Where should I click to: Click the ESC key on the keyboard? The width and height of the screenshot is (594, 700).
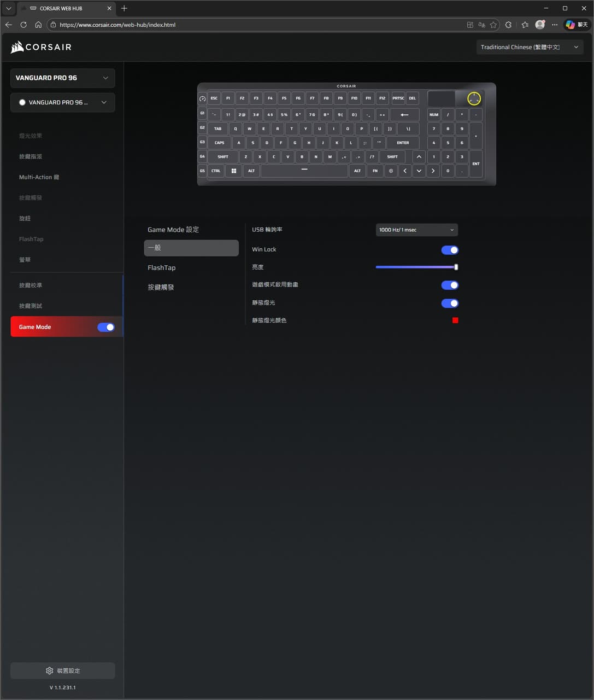click(x=214, y=98)
